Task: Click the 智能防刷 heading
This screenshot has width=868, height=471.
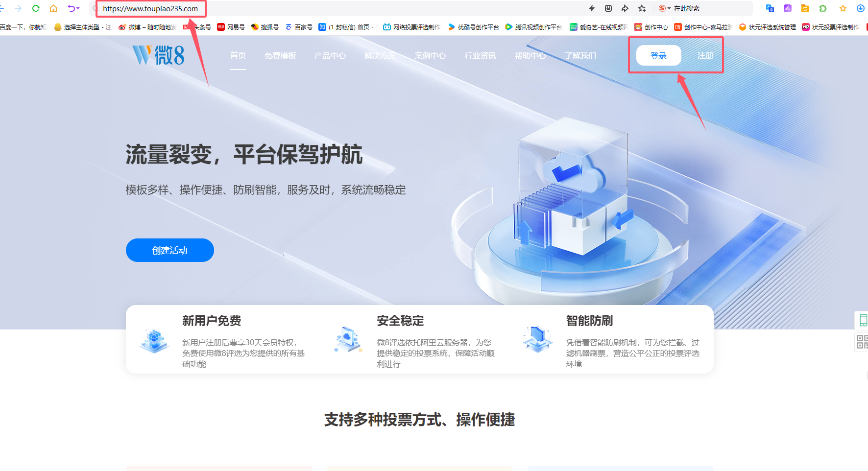Action: click(x=589, y=321)
